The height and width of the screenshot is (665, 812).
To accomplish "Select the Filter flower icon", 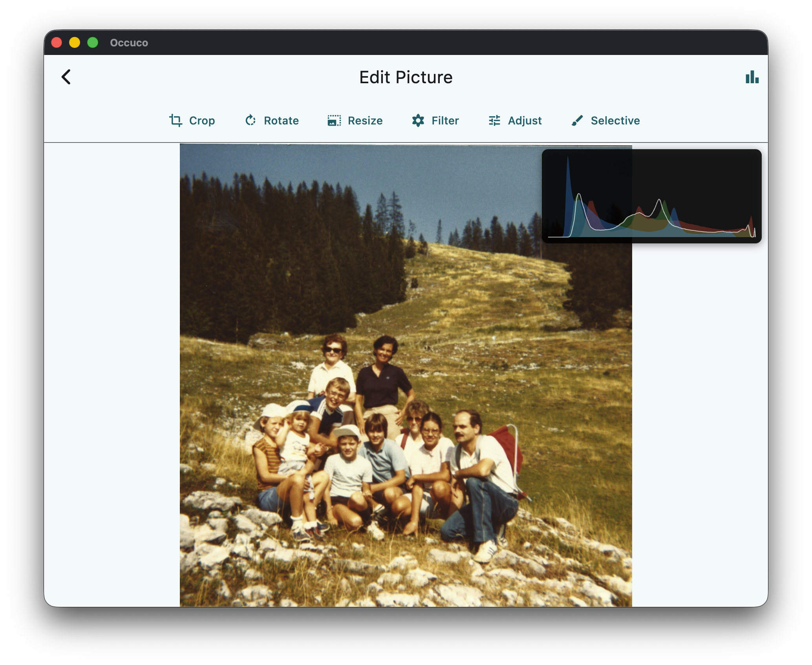I will pyautogui.click(x=418, y=121).
